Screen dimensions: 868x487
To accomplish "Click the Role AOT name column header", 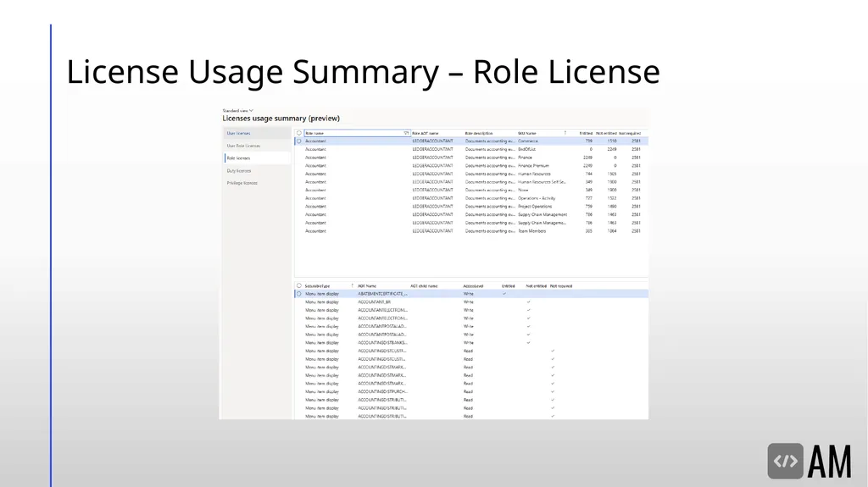I will [x=426, y=133].
